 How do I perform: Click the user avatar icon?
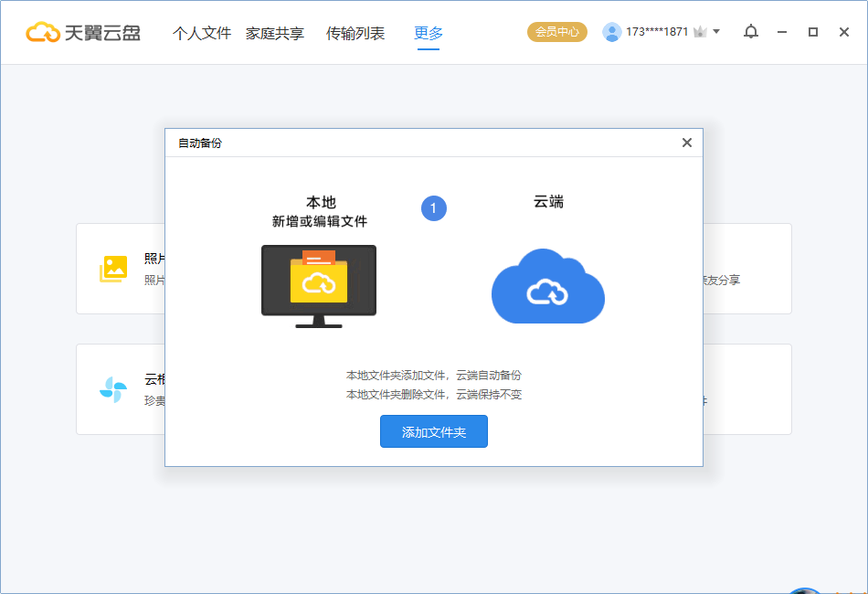point(611,32)
